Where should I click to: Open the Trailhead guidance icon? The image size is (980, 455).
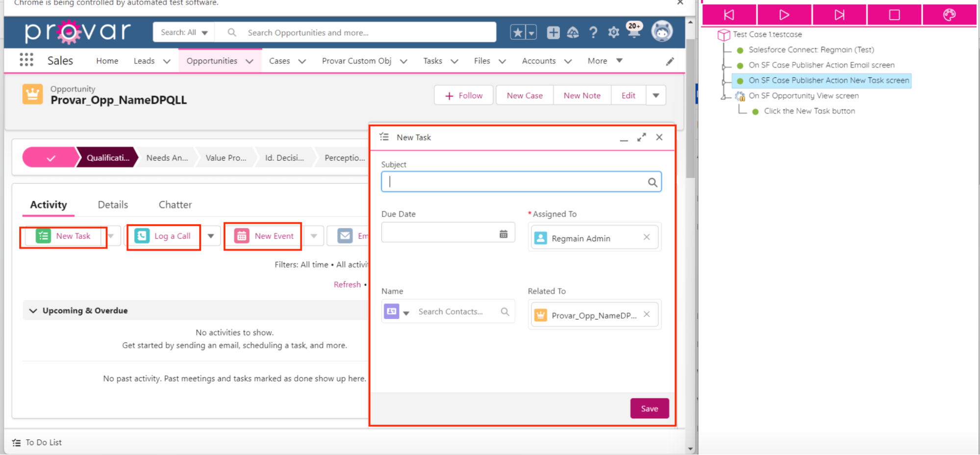[573, 32]
